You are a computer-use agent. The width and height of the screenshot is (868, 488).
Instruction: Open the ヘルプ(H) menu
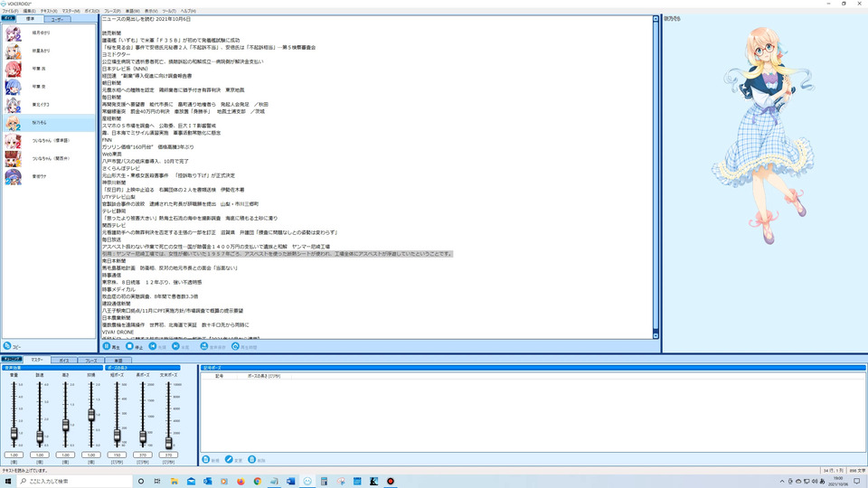pyautogui.click(x=188, y=11)
